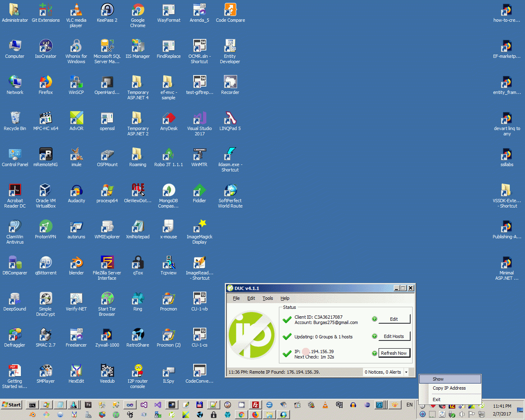525x420 pixels.
Task: Click the FileZilla icon in the taskbar
Action: tap(255, 405)
